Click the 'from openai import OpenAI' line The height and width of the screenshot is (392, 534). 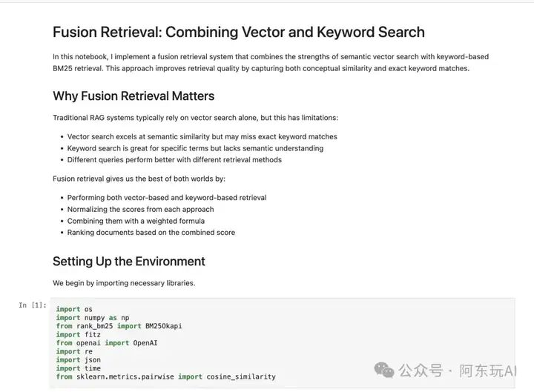pos(107,343)
